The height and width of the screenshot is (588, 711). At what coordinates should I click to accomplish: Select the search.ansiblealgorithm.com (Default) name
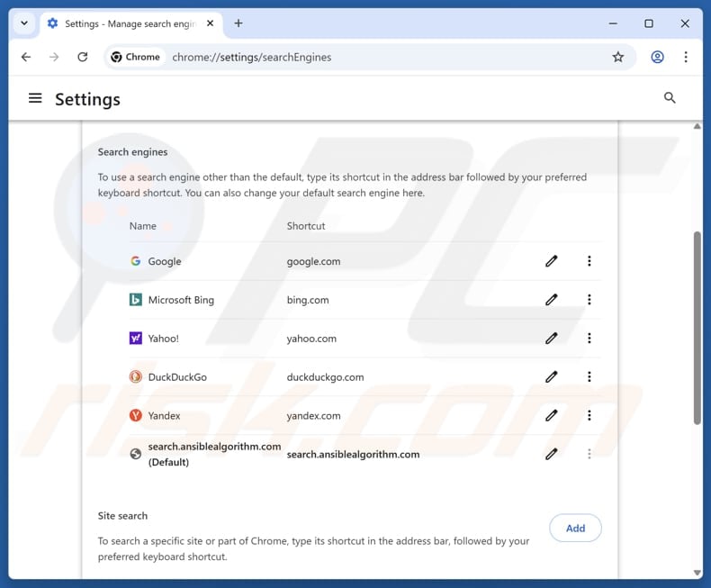point(214,454)
